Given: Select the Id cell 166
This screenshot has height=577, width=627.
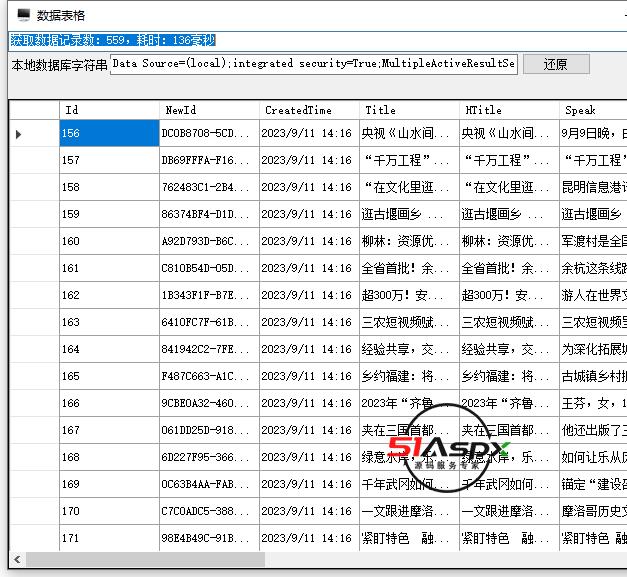Looking at the screenshot, I should tap(109, 403).
